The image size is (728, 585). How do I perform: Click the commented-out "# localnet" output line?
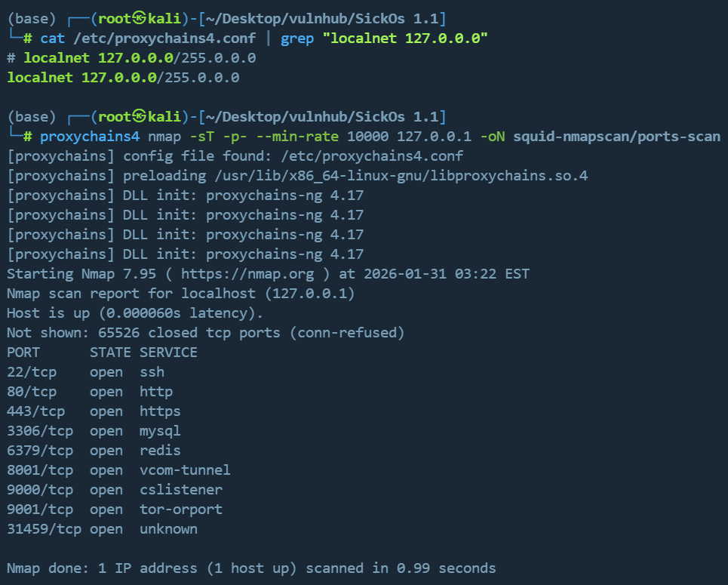pyautogui.click(x=131, y=57)
